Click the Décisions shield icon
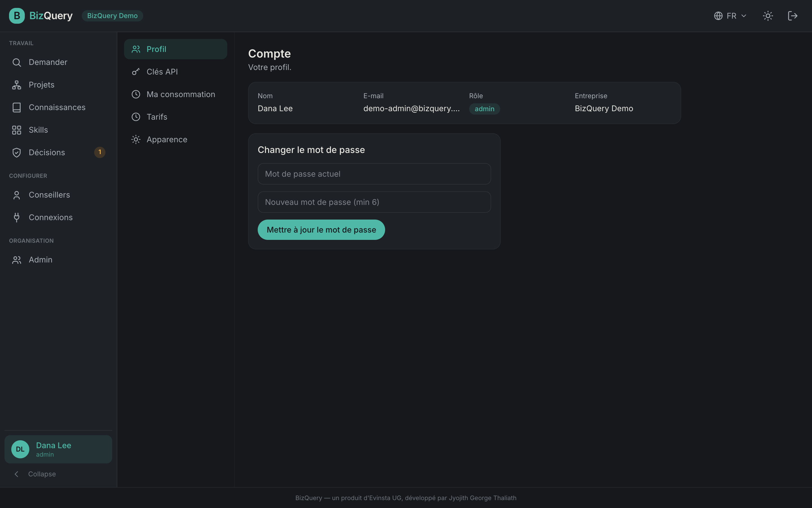This screenshot has height=508, width=812. tap(17, 152)
